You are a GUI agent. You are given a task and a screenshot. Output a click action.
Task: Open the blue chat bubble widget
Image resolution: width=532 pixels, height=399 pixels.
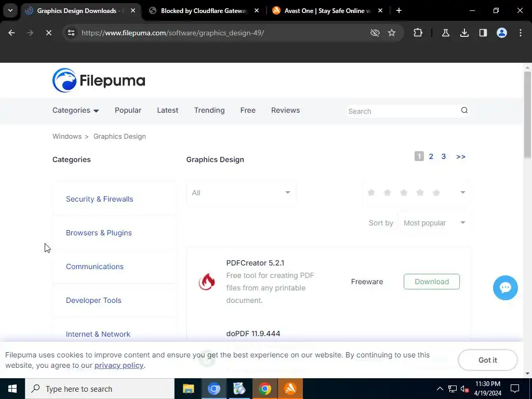point(505,288)
